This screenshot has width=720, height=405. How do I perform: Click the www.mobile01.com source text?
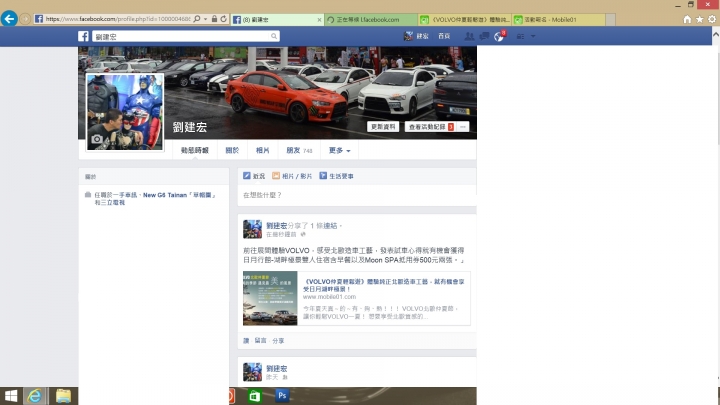(x=329, y=297)
